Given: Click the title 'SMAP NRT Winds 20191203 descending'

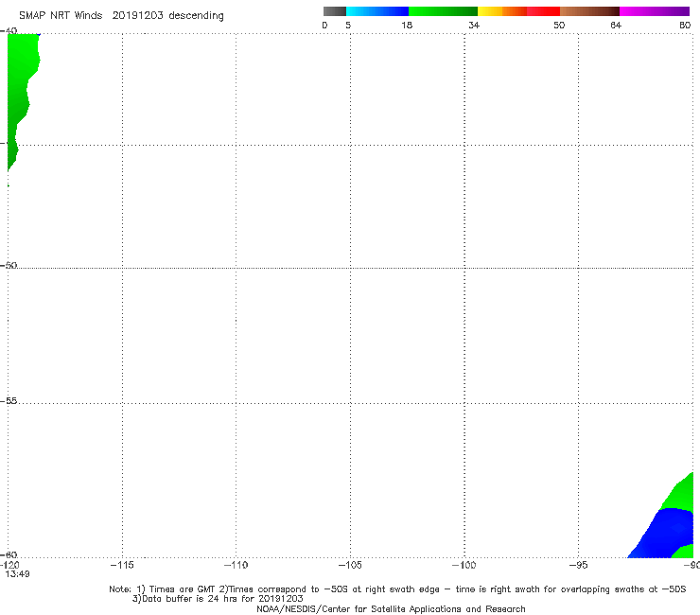Looking at the screenshot, I should [121, 16].
